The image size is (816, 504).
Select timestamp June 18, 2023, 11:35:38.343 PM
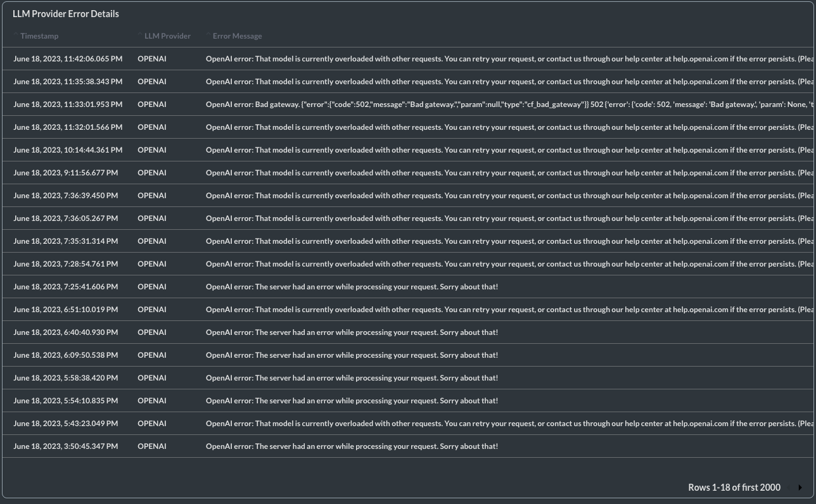coord(68,82)
